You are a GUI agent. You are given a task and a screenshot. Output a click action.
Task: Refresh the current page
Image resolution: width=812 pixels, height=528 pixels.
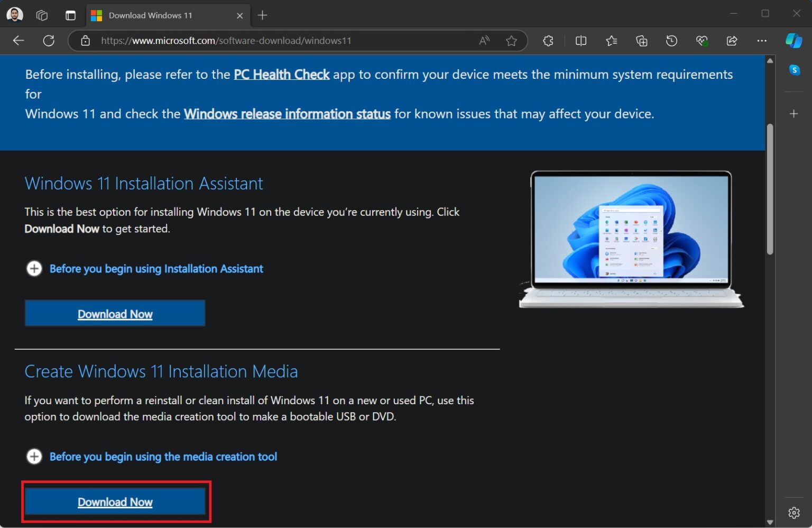(49, 40)
